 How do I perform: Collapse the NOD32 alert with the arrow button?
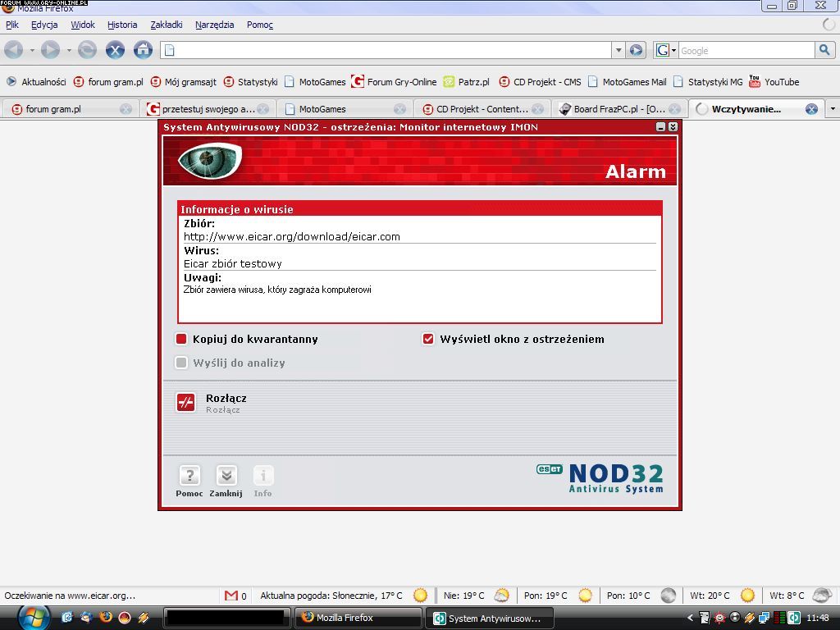673,127
